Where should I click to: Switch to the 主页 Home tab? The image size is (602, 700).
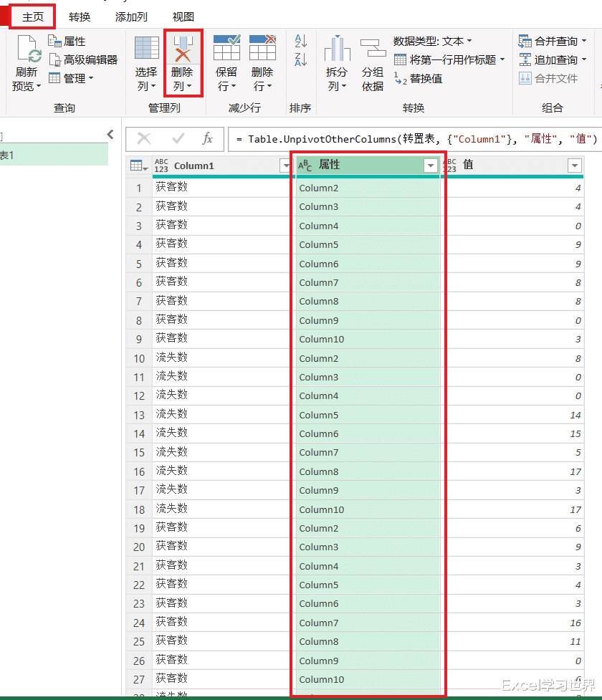point(33,17)
